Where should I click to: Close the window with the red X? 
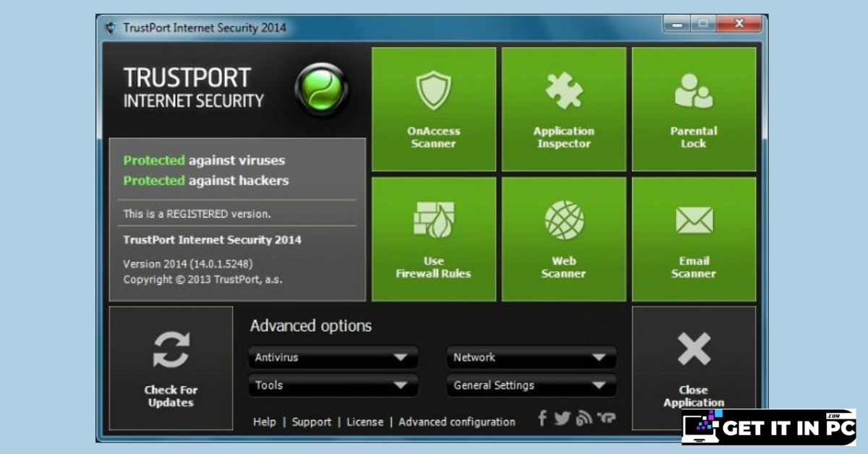coord(738,25)
